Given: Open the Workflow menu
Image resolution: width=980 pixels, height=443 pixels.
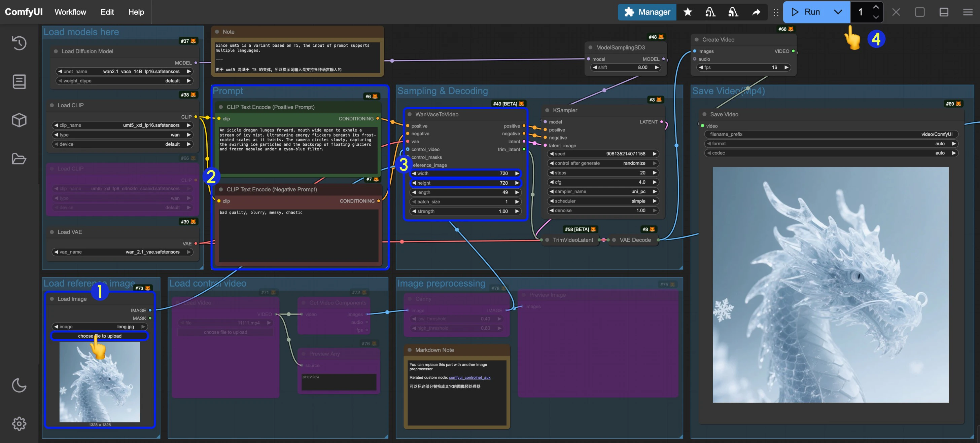Looking at the screenshot, I should tap(70, 12).
